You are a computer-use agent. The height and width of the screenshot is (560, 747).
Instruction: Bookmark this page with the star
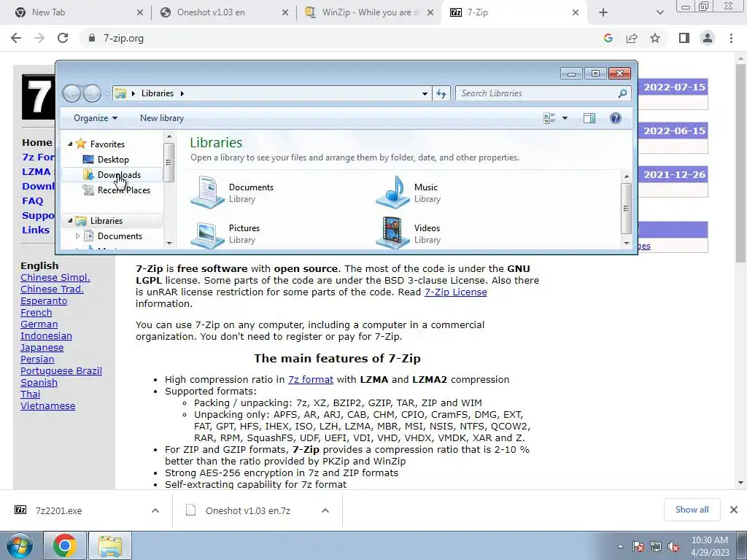click(x=655, y=38)
